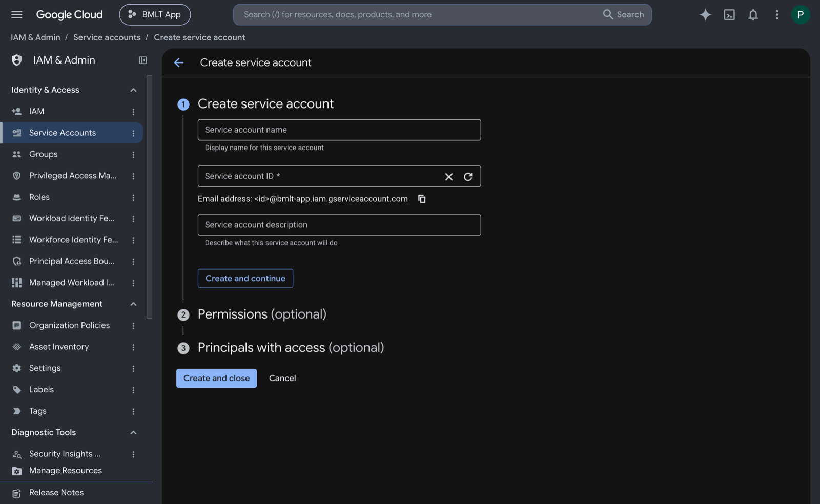Open the main navigation hamburger menu
This screenshot has width=820, height=504.
coord(16,15)
